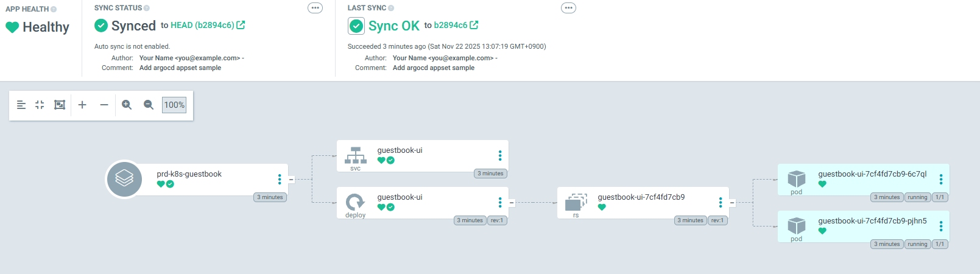Collapse children of the guestbook-ui deploy node
This screenshot has height=274, width=980.
pyautogui.click(x=512, y=203)
